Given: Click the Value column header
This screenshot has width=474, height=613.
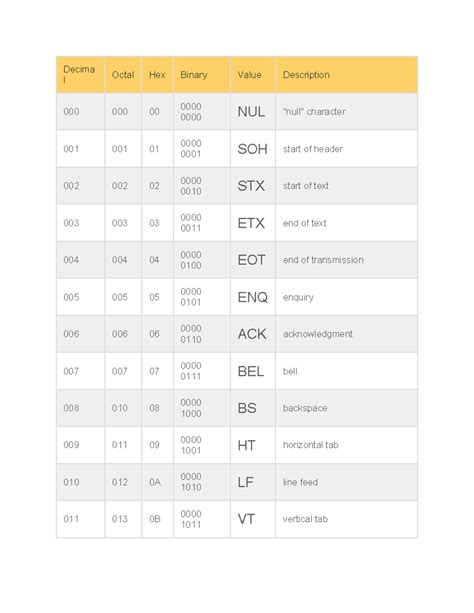Looking at the screenshot, I should (x=253, y=75).
